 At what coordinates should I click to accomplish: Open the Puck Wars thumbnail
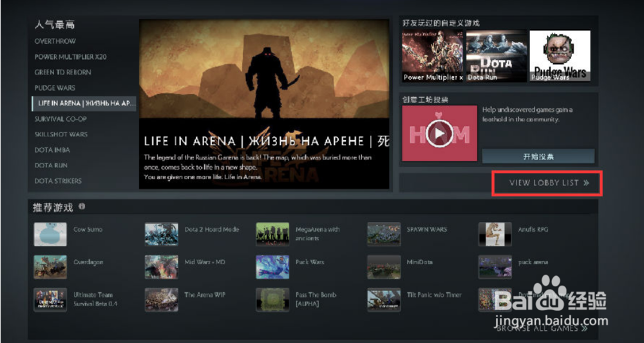(x=272, y=267)
